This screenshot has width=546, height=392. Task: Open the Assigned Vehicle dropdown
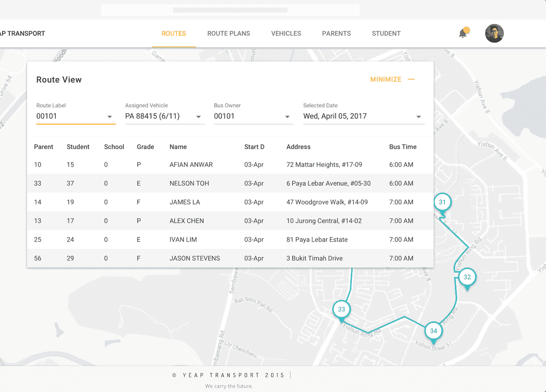tap(198, 117)
